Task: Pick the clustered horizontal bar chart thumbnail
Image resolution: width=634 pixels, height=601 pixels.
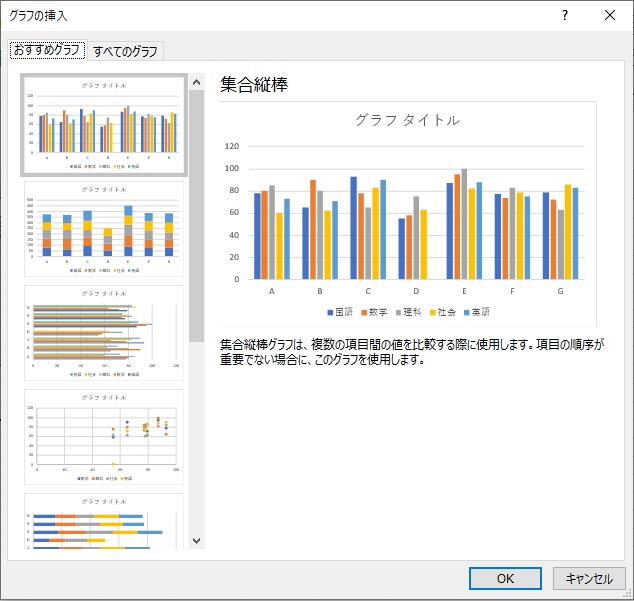Action: tap(103, 333)
